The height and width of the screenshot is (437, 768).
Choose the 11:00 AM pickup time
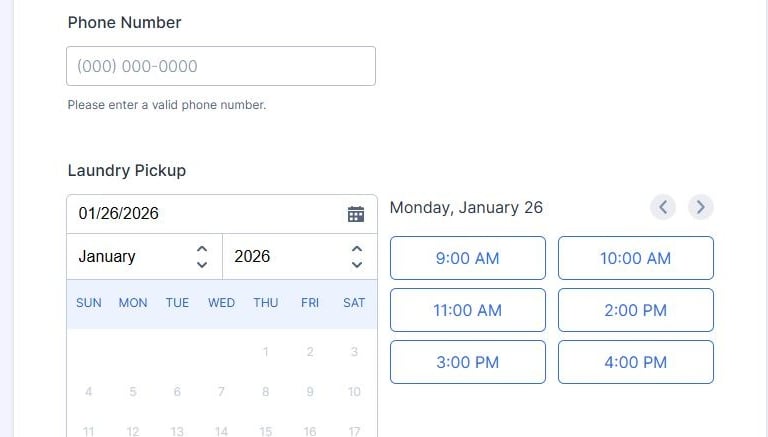pos(467,310)
